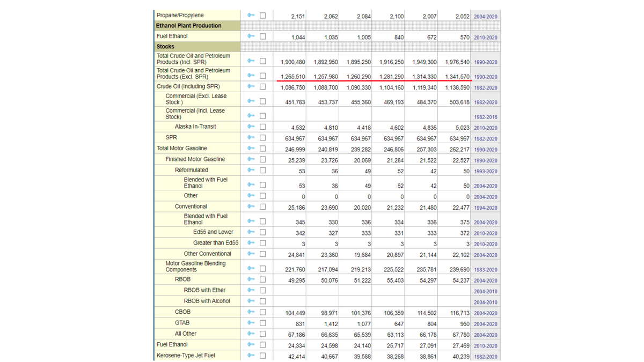Viewport: 644px width, 362px height.
Task: Click the arrow icon in the SPR row
Action: point(251,137)
